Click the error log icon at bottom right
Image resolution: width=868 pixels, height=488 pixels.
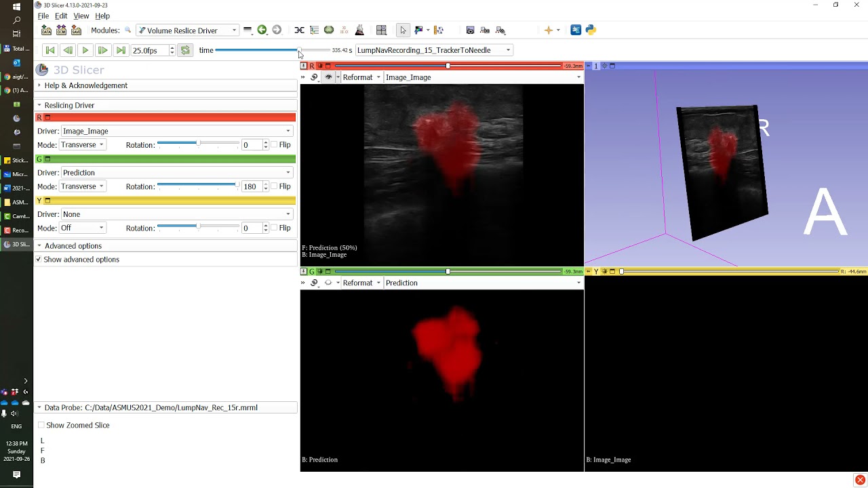(x=860, y=481)
